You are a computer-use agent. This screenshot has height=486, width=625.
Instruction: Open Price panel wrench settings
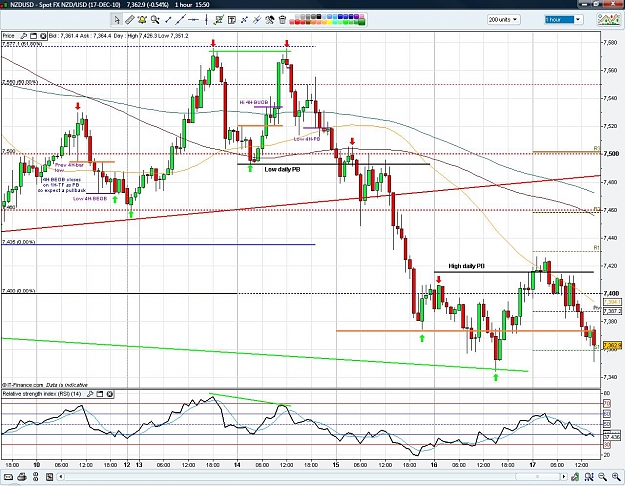click(24, 36)
